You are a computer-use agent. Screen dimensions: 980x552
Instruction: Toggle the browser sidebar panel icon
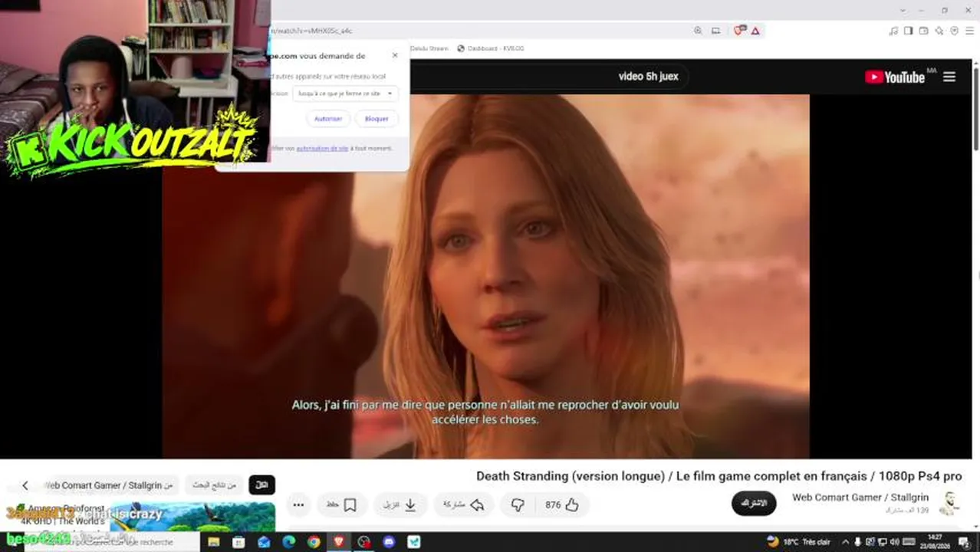pos(908,31)
